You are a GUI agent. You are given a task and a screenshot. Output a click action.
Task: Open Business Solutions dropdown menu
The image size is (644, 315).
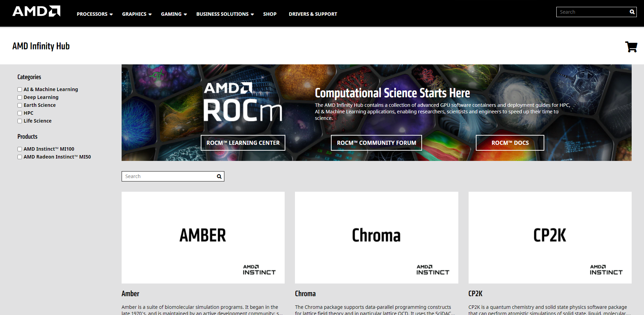(x=225, y=14)
